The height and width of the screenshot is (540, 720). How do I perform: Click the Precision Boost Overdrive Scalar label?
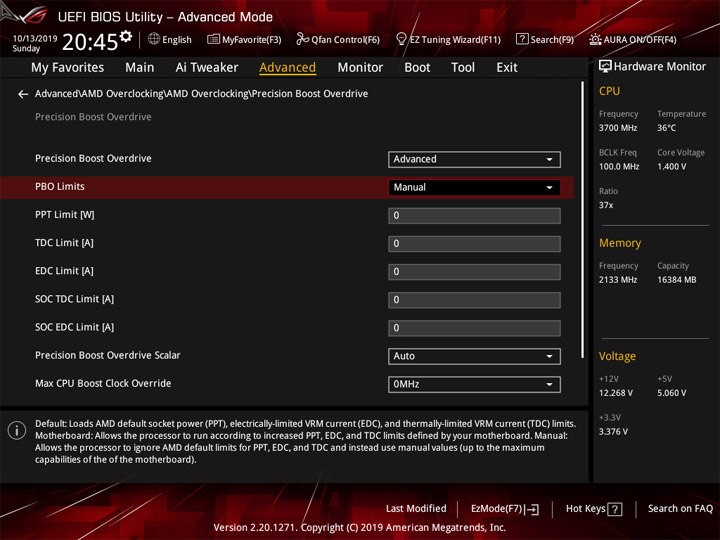coord(107,355)
